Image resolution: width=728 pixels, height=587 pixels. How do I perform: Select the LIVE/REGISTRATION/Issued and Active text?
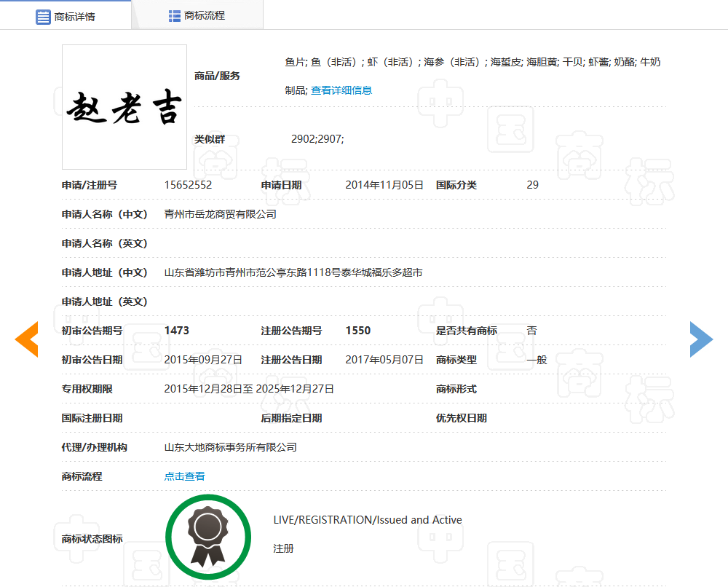point(367,519)
